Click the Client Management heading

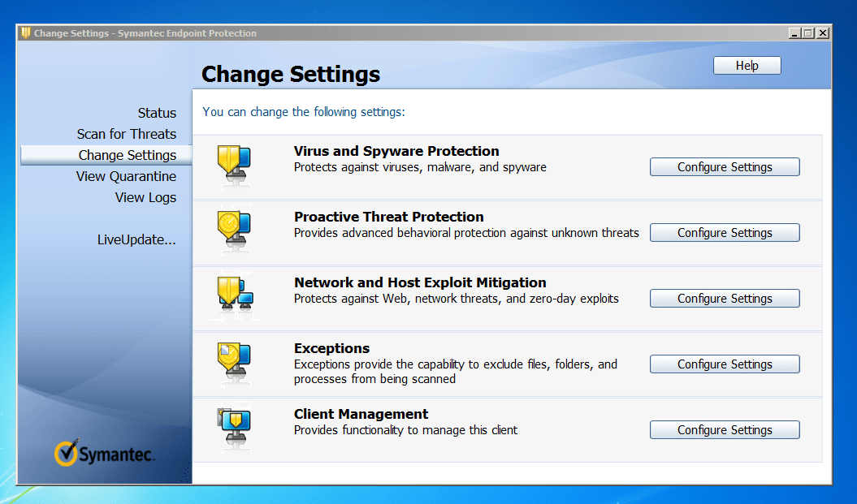click(361, 414)
